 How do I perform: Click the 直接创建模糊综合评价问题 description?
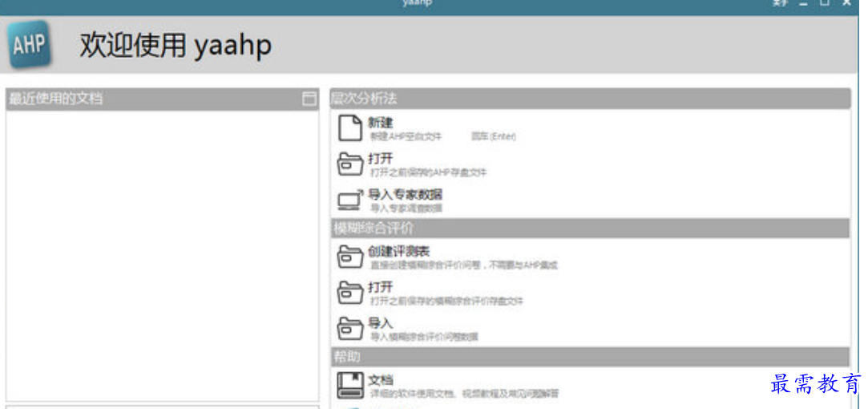[464, 265]
